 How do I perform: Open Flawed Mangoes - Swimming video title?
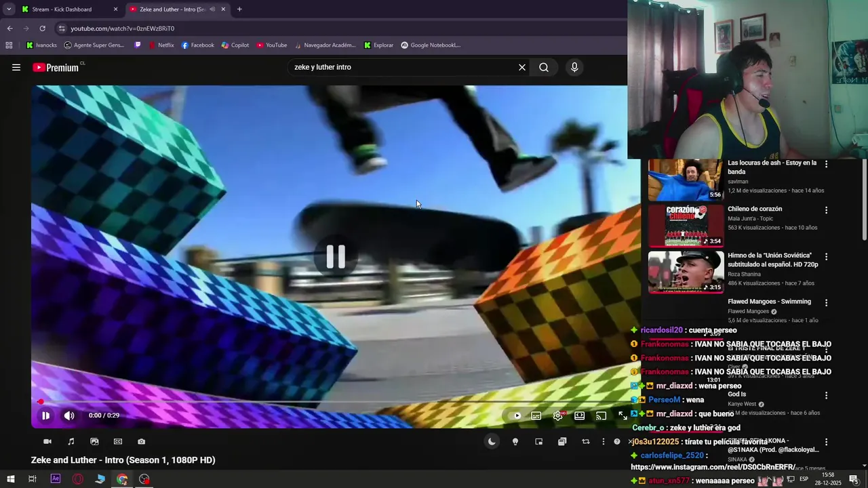pos(769,302)
